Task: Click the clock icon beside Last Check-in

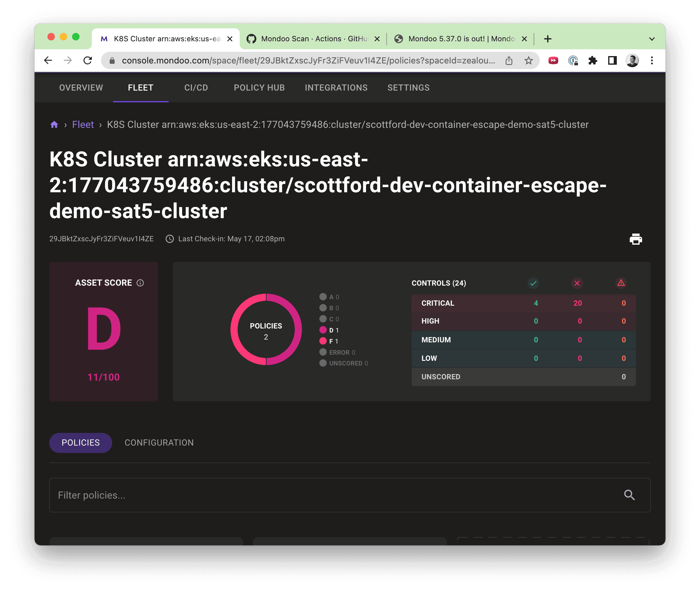Action: (x=169, y=239)
